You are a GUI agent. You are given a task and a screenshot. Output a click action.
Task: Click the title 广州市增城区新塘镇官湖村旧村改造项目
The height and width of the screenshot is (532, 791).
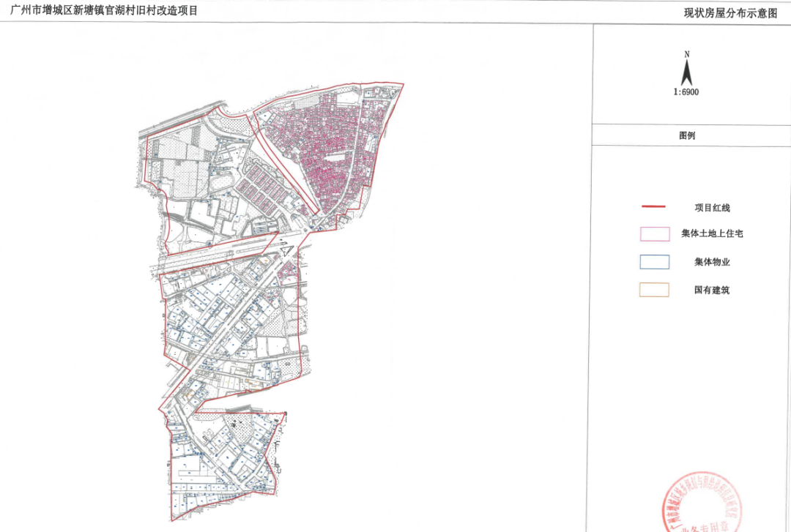[104, 10]
